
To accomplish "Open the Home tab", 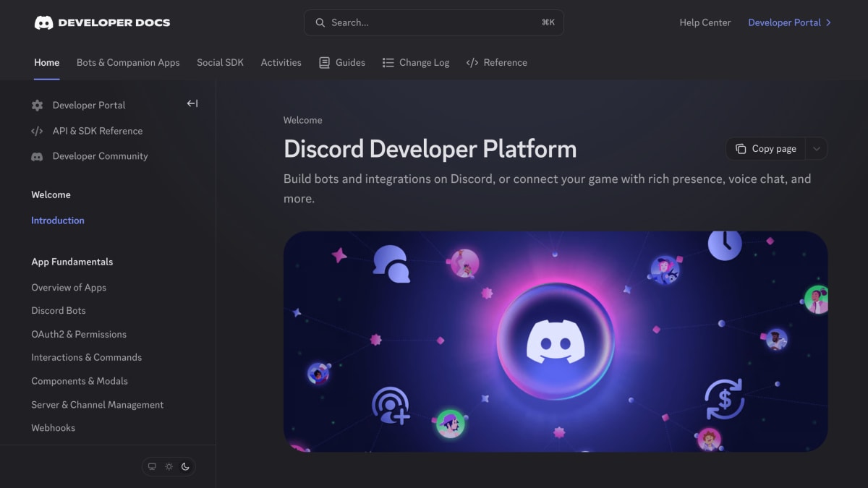I will [x=47, y=63].
